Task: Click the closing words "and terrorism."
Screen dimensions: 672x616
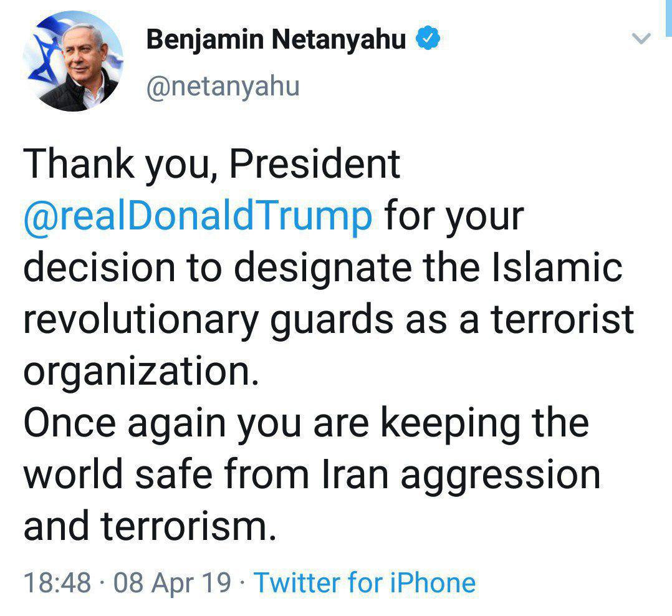Action: pos(149,527)
